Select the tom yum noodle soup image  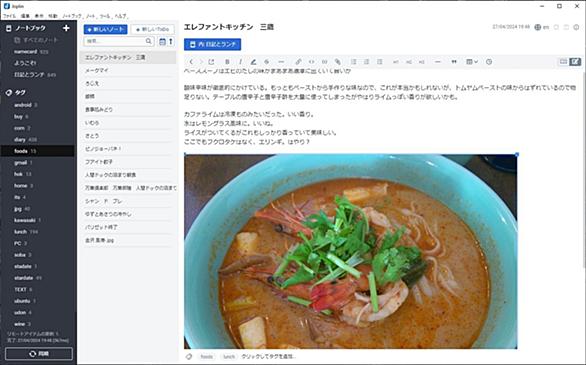[x=351, y=251]
